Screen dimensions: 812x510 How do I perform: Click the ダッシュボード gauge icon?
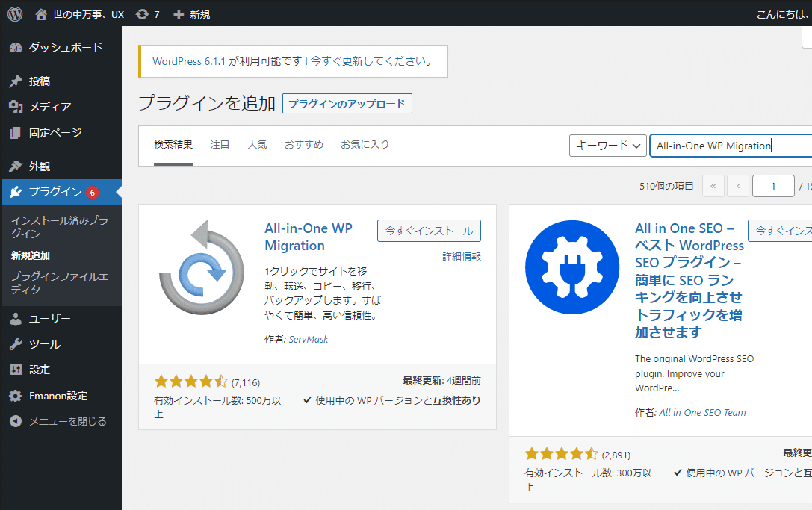click(x=16, y=48)
